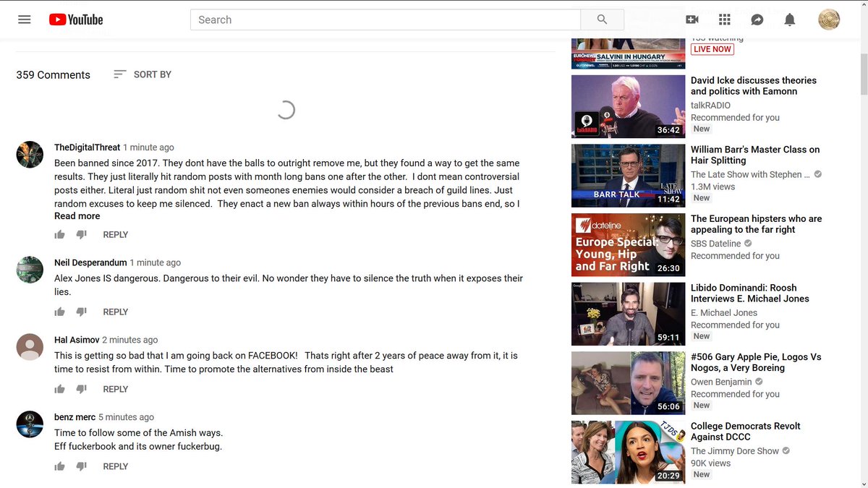This screenshot has height=488, width=868.
Task: Open the create video camera icon
Action: [x=692, y=20]
